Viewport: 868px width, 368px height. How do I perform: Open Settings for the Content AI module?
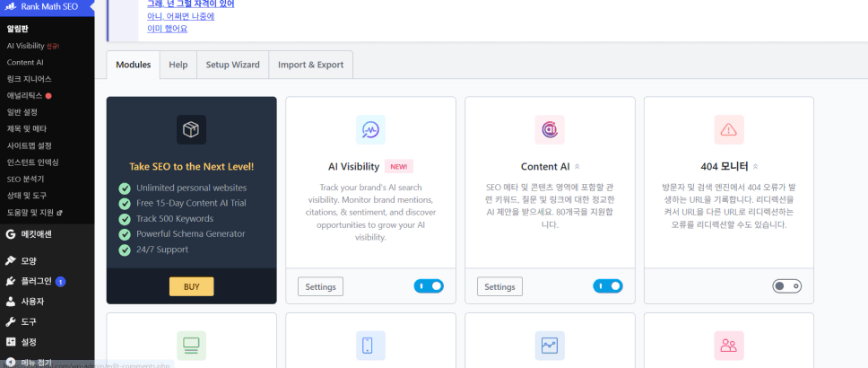[x=499, y=286]
